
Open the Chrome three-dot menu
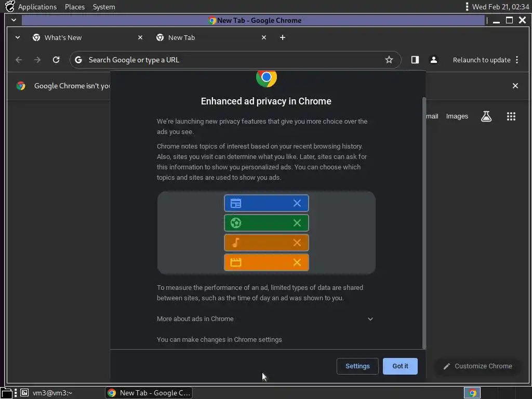tap(517, 60)
